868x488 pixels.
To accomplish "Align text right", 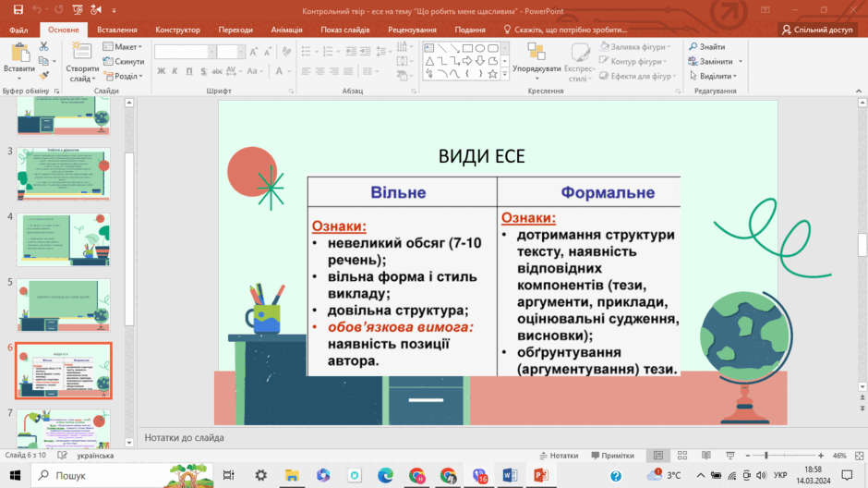I will click(x=333, y=71).
